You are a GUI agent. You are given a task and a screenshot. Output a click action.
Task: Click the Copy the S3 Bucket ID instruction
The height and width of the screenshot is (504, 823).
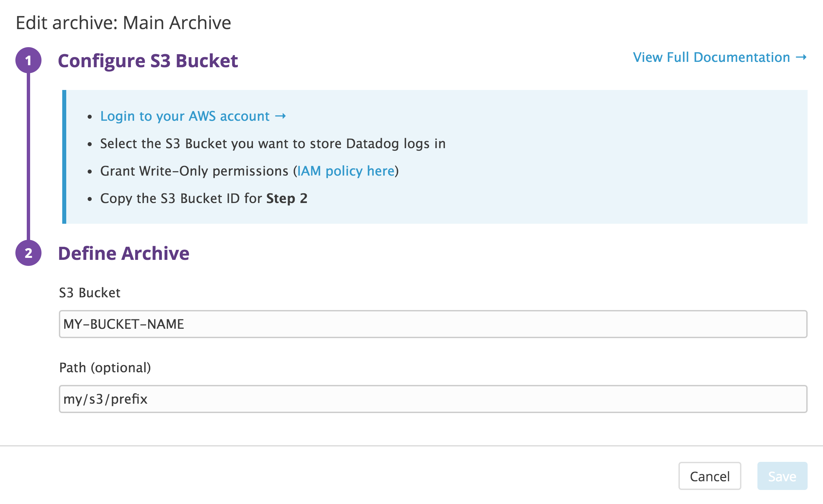pyautogui.click(x=203, y=198)
